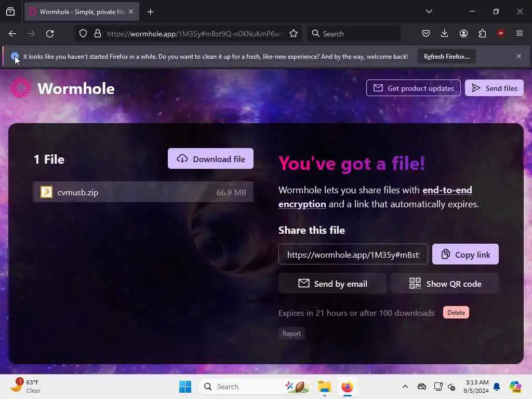Image resolution: width=532 pixels, height=399 pixels.
Task: Click Refresh Firefox... button
Action: tap(446, 57)
